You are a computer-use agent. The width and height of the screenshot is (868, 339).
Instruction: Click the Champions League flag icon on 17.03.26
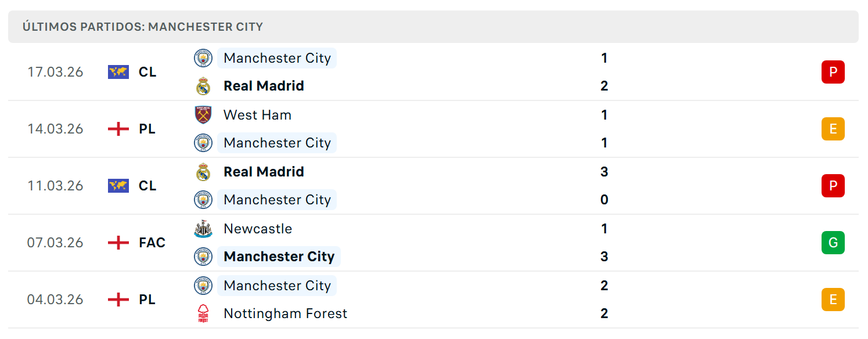(x=118, y=72)
